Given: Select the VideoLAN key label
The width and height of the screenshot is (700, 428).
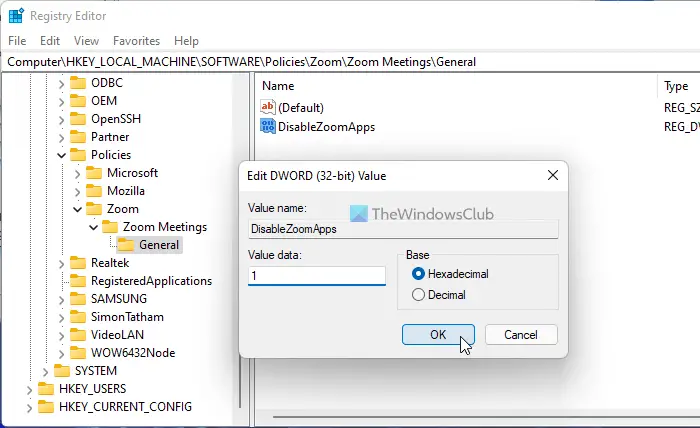Looking at the screenshot, I should tap(117, 335).
